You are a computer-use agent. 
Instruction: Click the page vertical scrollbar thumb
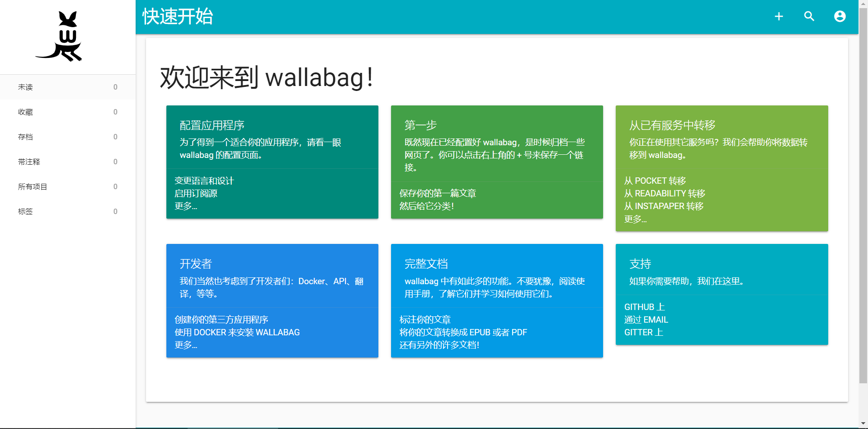(863, 195)
